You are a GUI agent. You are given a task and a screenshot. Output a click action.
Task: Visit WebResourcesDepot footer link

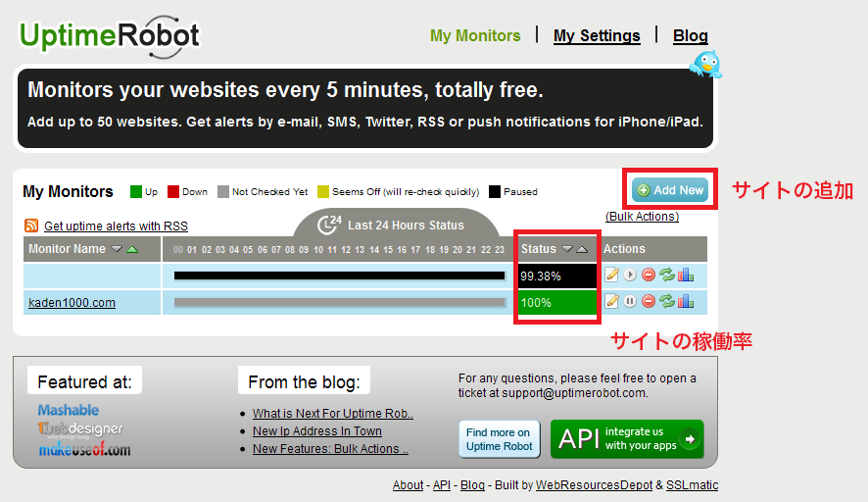(594, 485)
